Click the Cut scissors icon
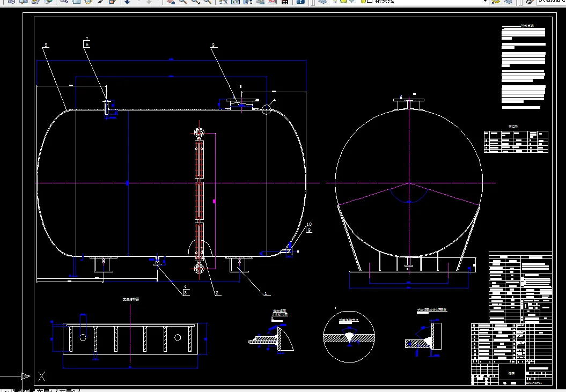 click(63, 2)
